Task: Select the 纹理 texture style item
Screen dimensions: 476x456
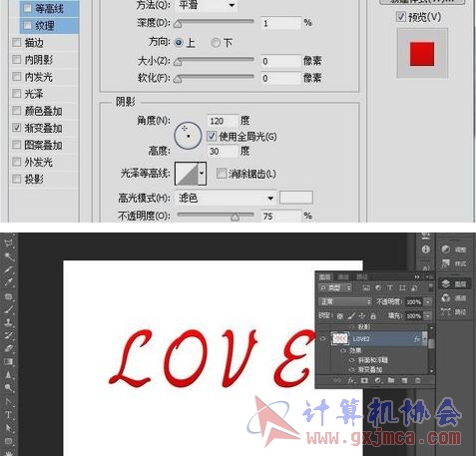Action: pos(50,25)
